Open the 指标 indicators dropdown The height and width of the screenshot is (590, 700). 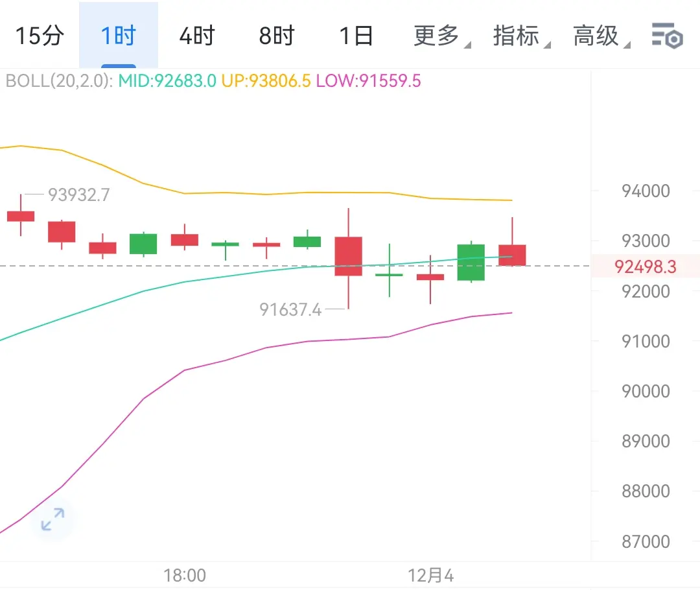point(521,36)
